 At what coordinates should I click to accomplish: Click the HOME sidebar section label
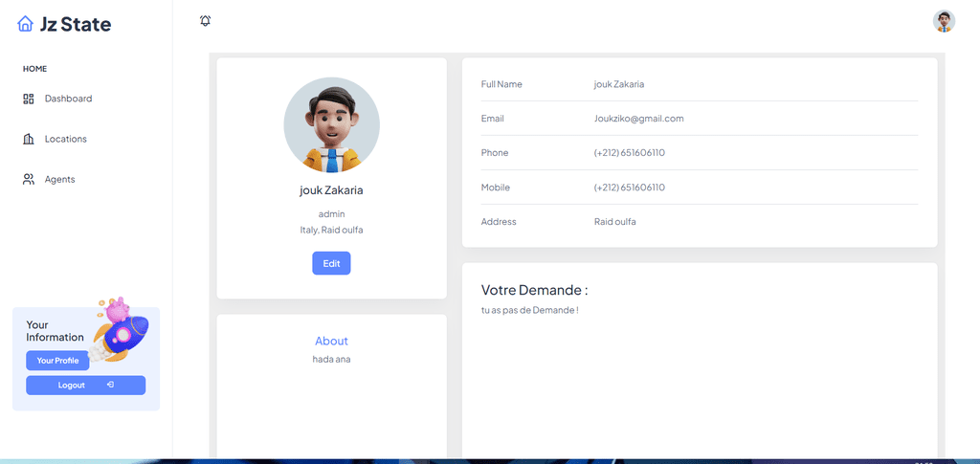click(x=35, y=69)
